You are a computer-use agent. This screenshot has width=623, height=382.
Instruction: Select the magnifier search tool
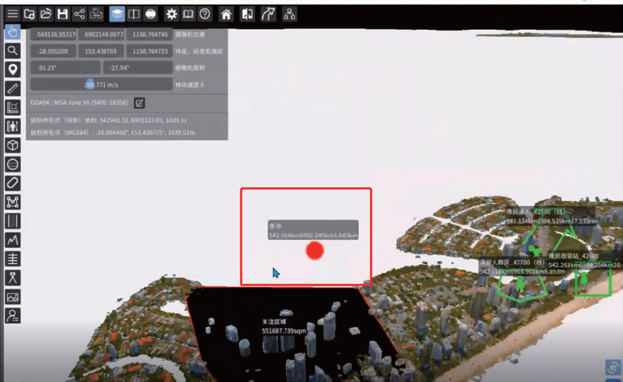(x=13, y=50)
